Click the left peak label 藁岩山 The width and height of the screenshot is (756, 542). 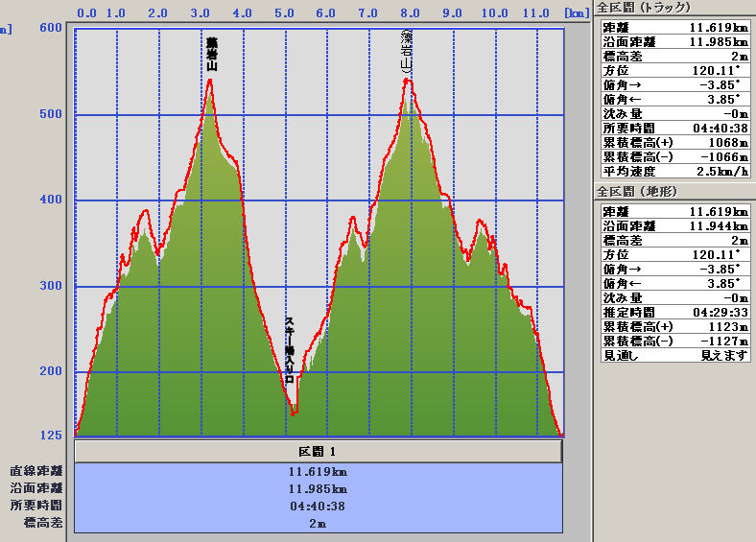tap(211, 55)
